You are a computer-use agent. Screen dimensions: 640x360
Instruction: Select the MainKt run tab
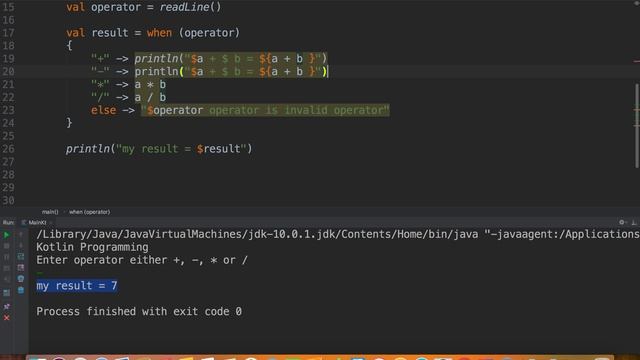pos(37,222)
